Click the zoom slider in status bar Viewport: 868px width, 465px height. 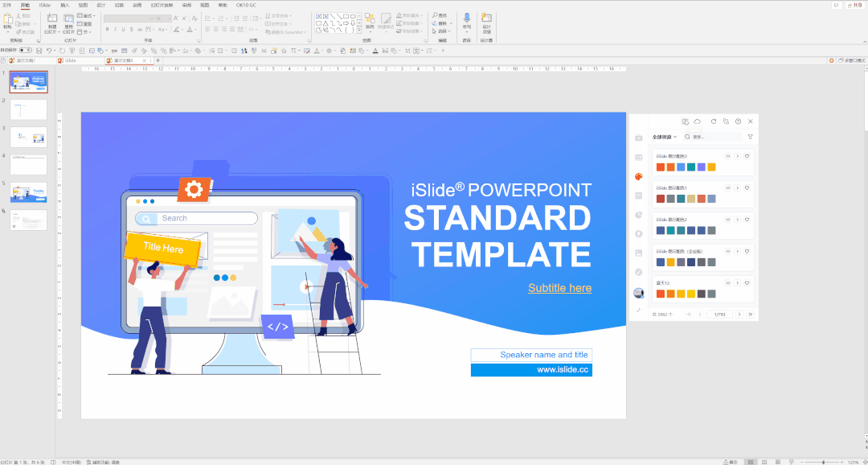pos(824,462)
